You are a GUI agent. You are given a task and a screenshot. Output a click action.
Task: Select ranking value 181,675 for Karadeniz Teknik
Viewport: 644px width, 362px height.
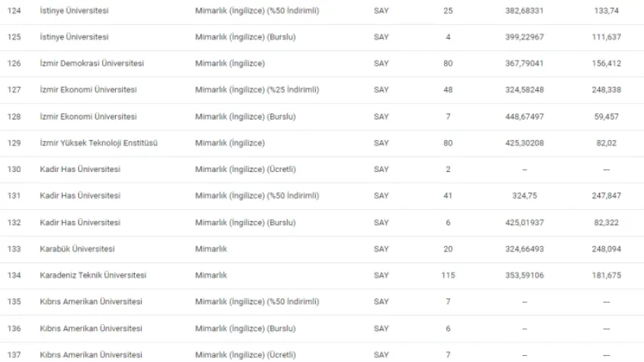click(x=606, y=275)
